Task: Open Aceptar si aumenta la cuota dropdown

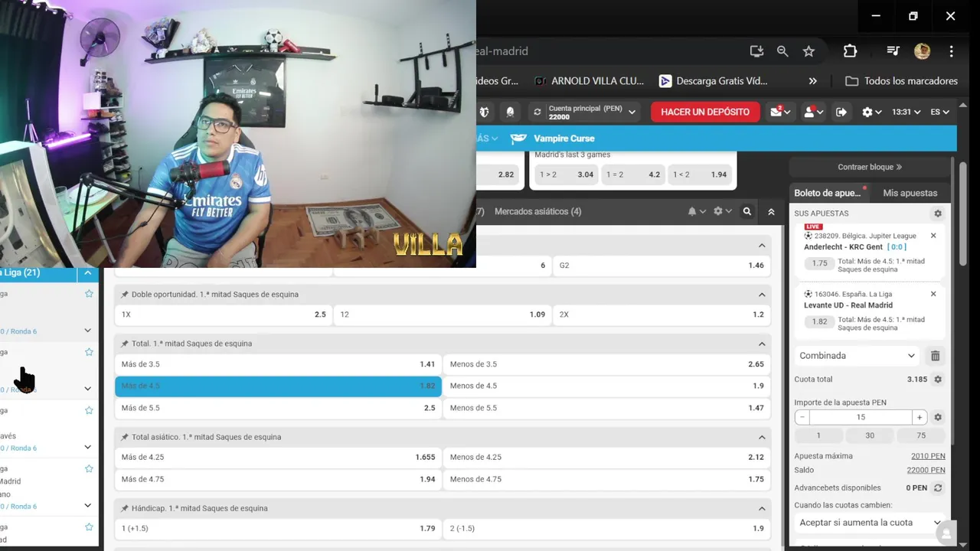Action: click(870, 523)
